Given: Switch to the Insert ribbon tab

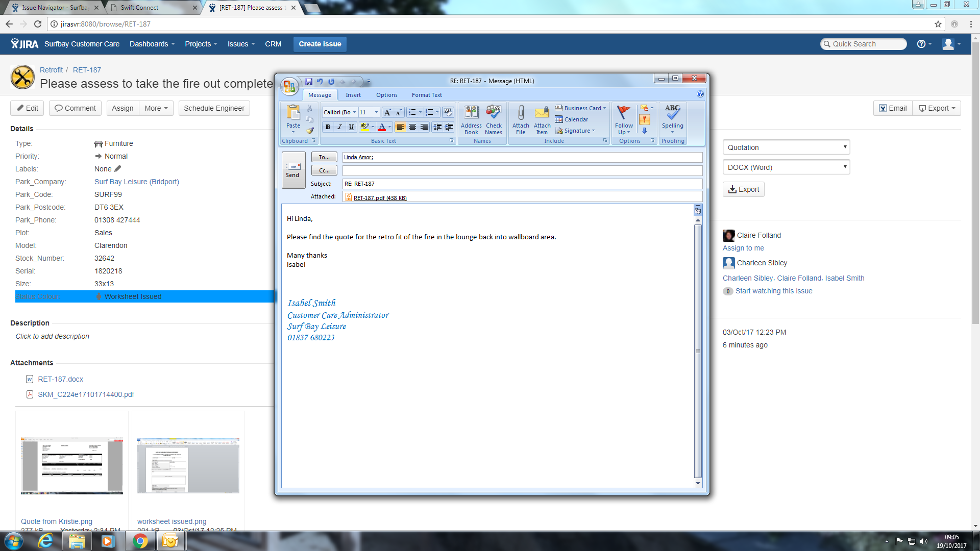Looking at the screenshot, I should (x=353, y=95).
